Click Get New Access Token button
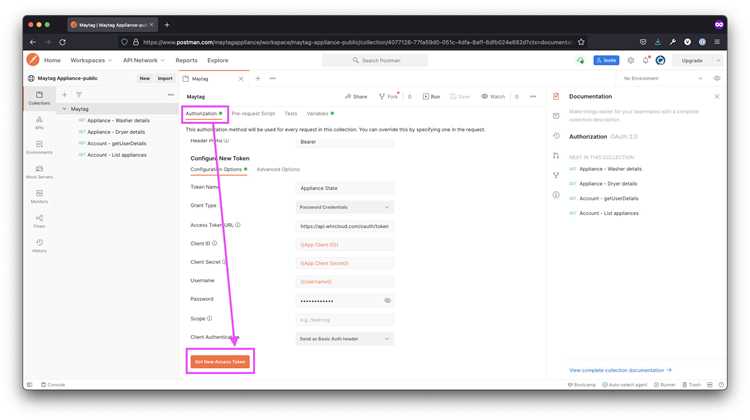This screenshot has width=750, height=420. pos(220,362)
